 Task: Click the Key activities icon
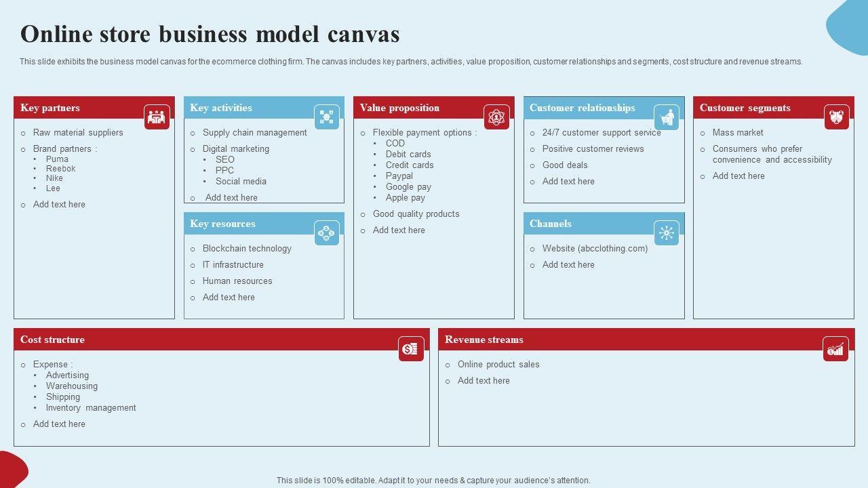click(x=327, y=117)
